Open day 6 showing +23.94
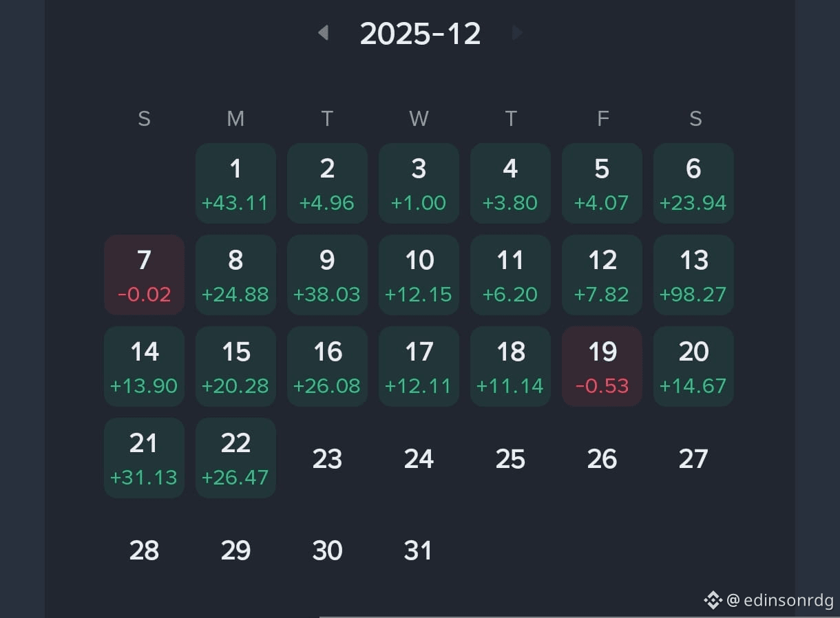Screen dimensions: 840x618 [x=693, y=183]
